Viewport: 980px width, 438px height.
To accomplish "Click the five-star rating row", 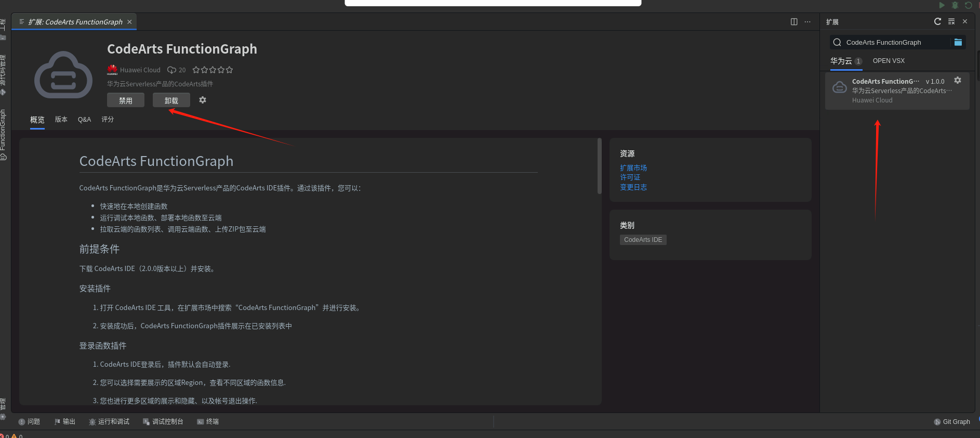I will tap(213, 70).
